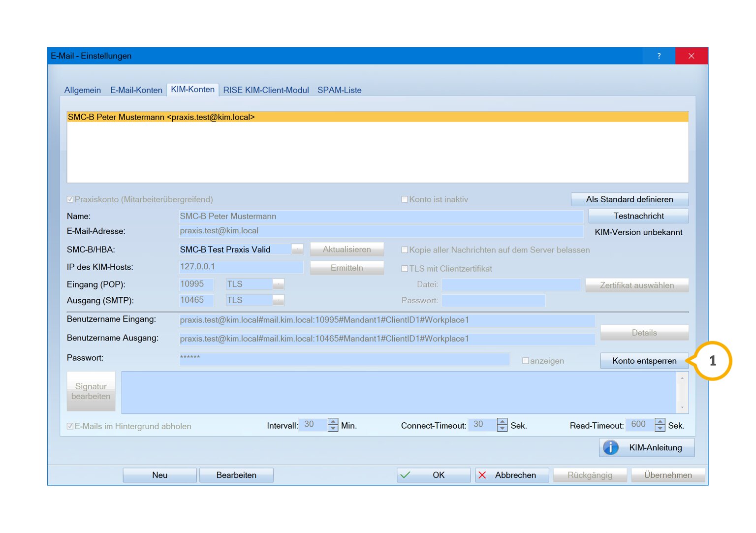This screenshot has width=756, height=533.
Task: Toggle the 'Konto ist inaktiv' checkbox
Action: coord(405,199)
